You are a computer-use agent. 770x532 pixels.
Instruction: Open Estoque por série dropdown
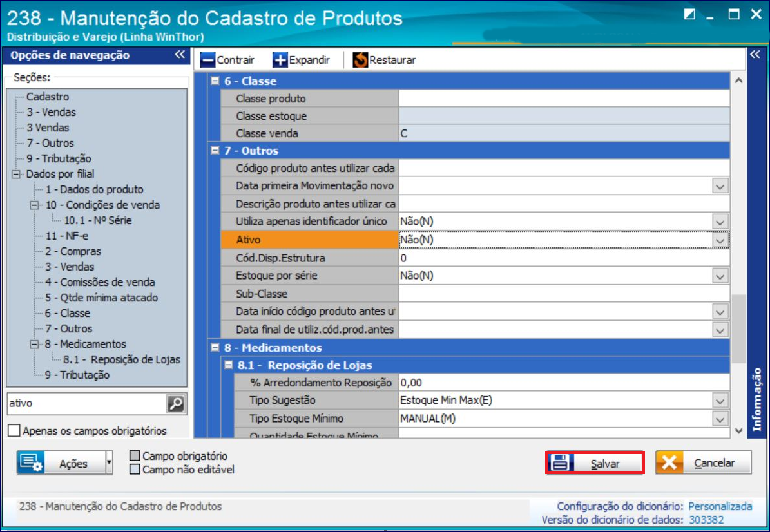tap(720, 276)
